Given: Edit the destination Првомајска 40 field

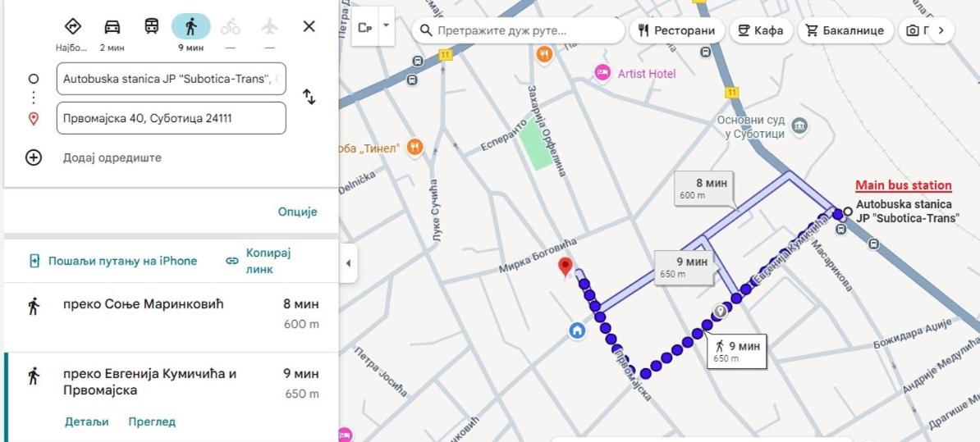Looking at the screenshot, I should coord(171,118).
